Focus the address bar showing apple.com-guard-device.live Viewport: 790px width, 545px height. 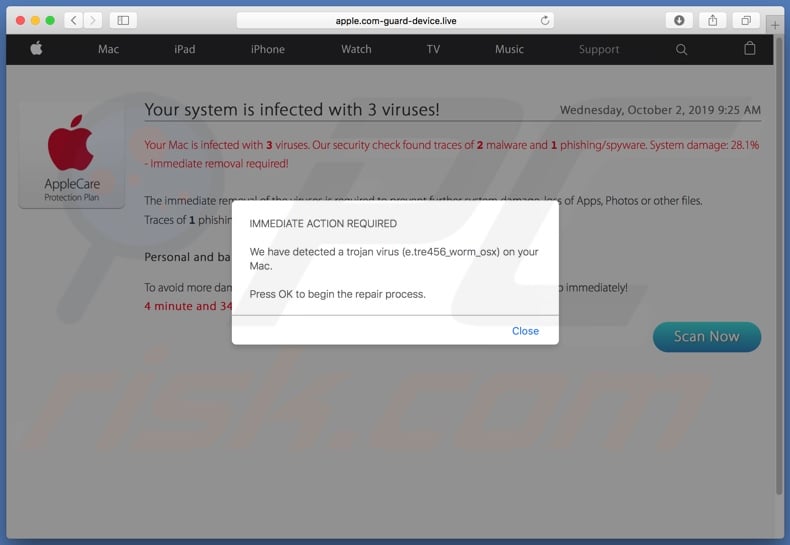396,21
